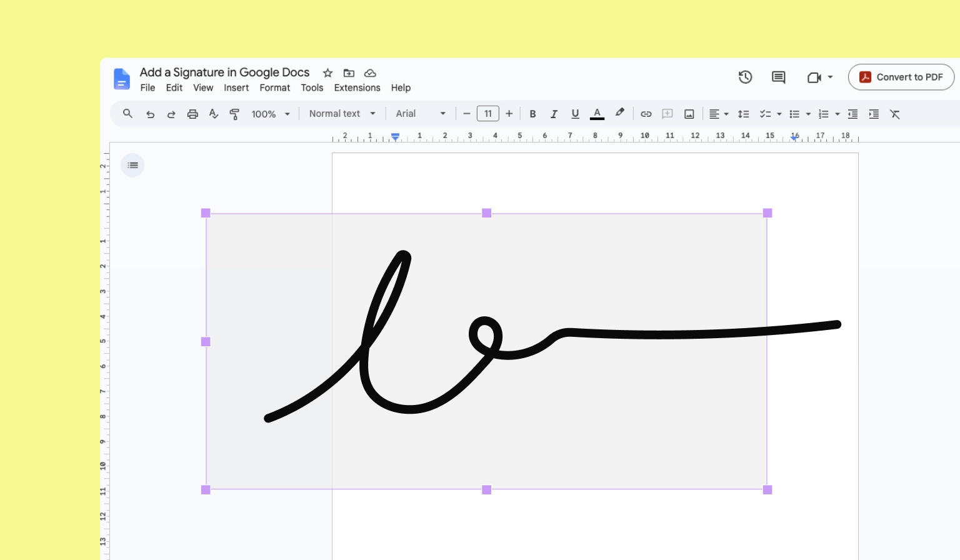Open the Normal text style dropdown
The image size is (960, 560).
click(342, 114)
